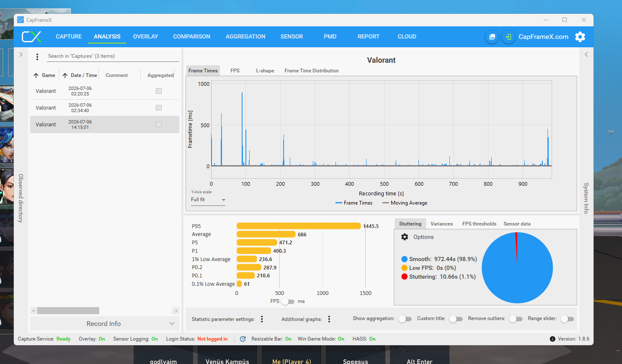Expand the Record Info panel
This screenshot has width=622, height=364.
pos(104,323)
